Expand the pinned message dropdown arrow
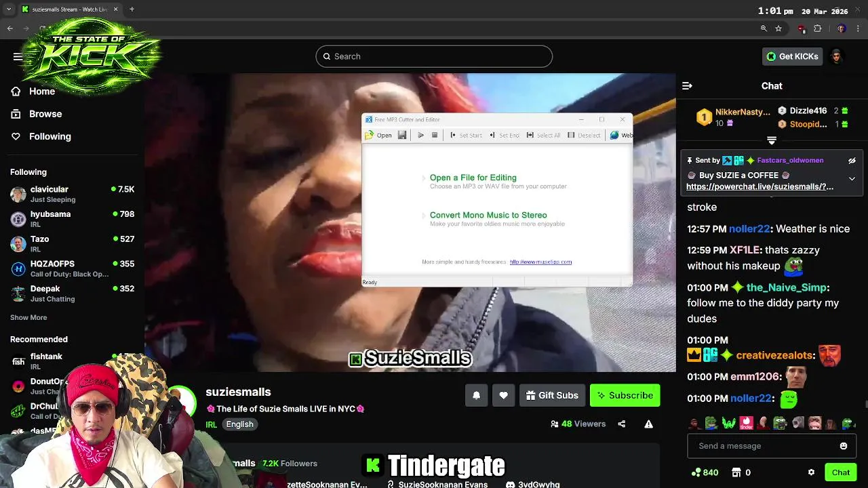The width and height of the screenshot is (868, 488). tap(852, 179)
